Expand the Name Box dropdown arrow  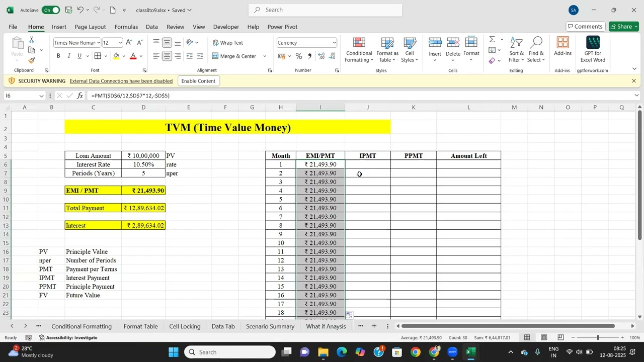41,96
